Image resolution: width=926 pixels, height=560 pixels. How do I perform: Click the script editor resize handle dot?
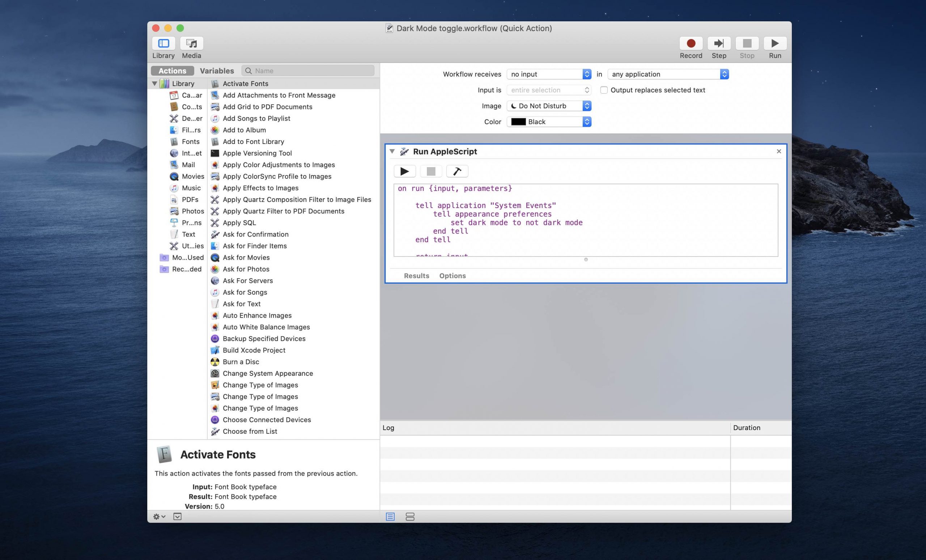click(x=586, y=259)
